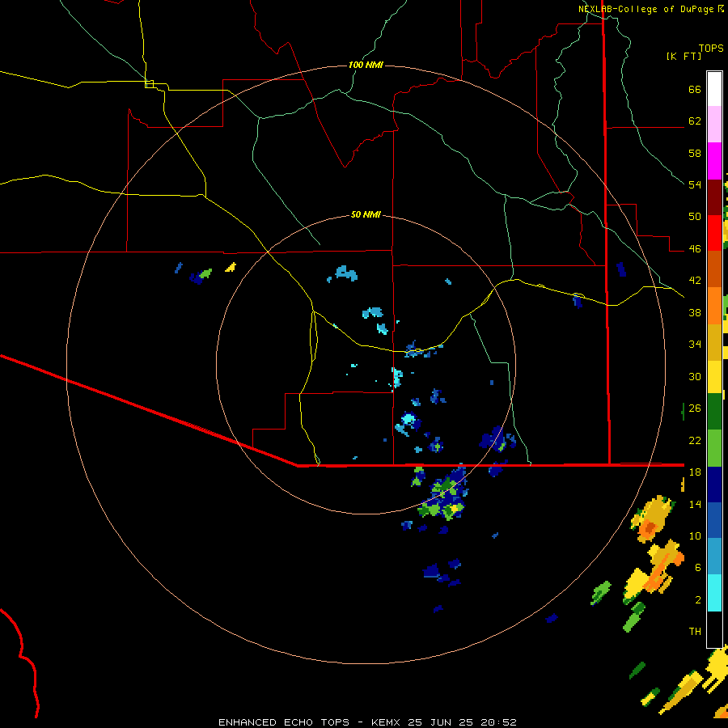
Task: Click the black TH threshold legend band
Action: click(714, 629)
